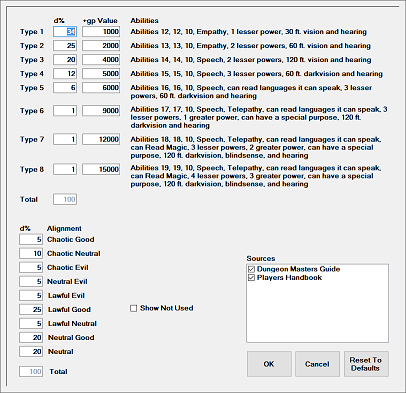Toggle the Players Handbook source checkbox
This screenshot has width=406, height=393.
click(252, 278)
